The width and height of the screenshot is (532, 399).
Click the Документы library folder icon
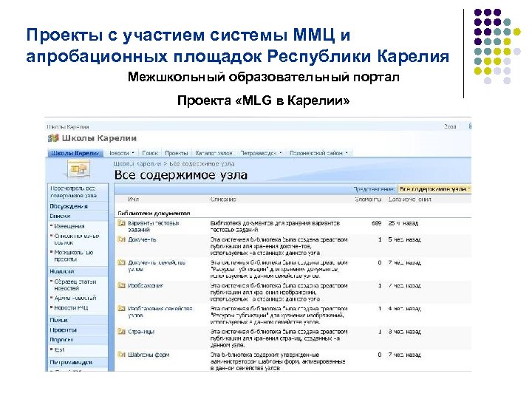click(x=121, y=239)
